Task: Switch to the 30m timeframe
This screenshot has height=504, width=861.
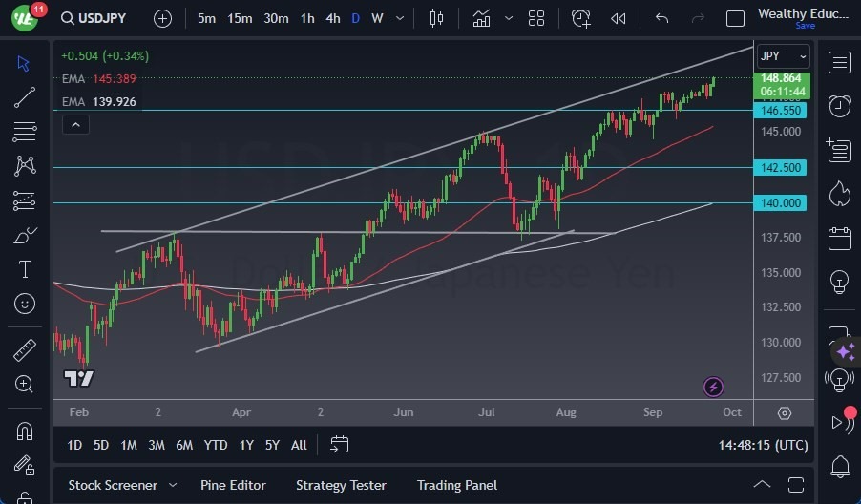Action: [x=276, y=19]
